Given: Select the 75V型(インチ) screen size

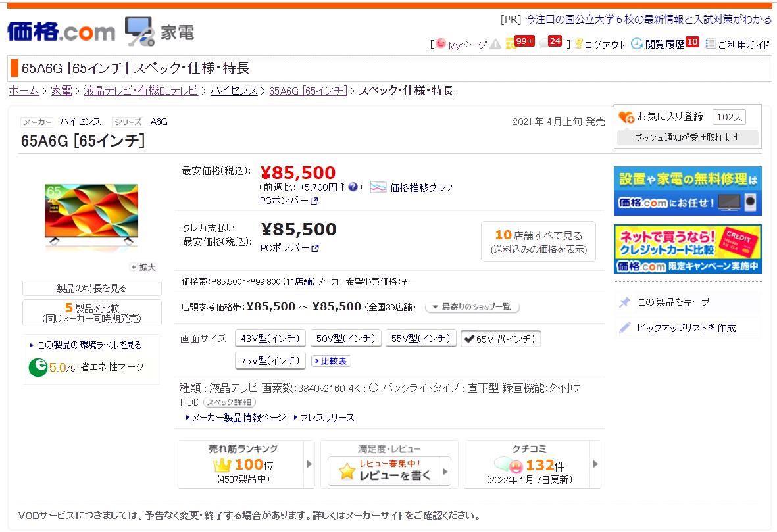Looking at the screenshot, I should click(270, 360).
